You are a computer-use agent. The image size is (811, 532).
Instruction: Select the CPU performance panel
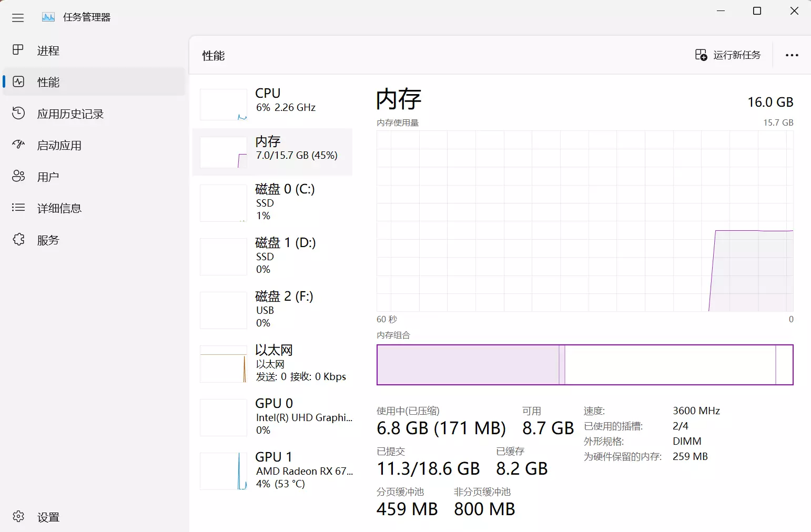[x=273, y=104]
